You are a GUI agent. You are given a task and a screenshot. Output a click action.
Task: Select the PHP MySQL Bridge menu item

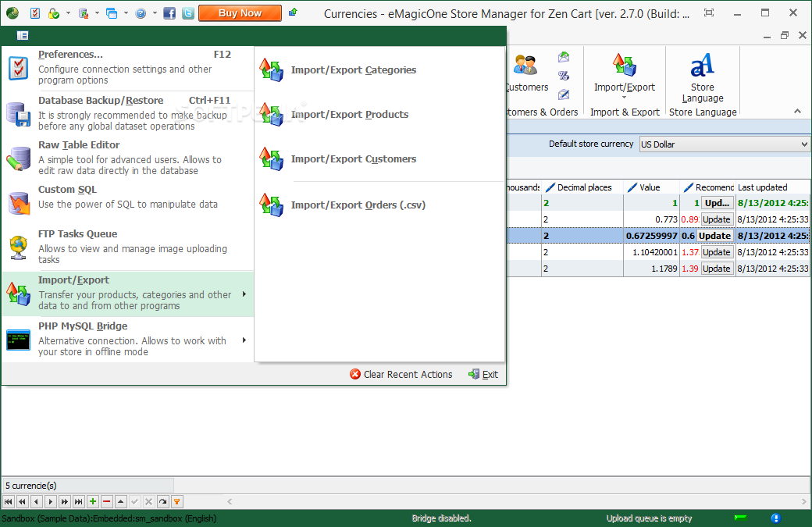point(128,339)
